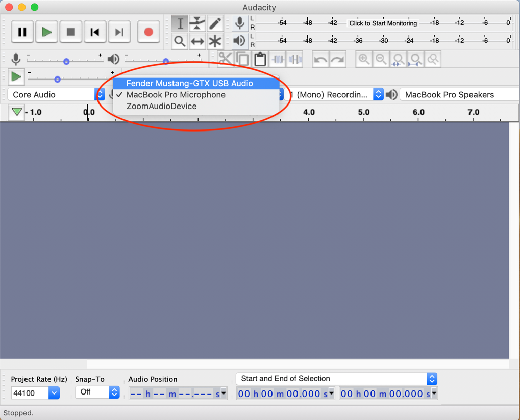Screen dimensions: 520x420
Task: Click the timeline pinned play head button
Action: pyautogui.click(x=16, y=112)
